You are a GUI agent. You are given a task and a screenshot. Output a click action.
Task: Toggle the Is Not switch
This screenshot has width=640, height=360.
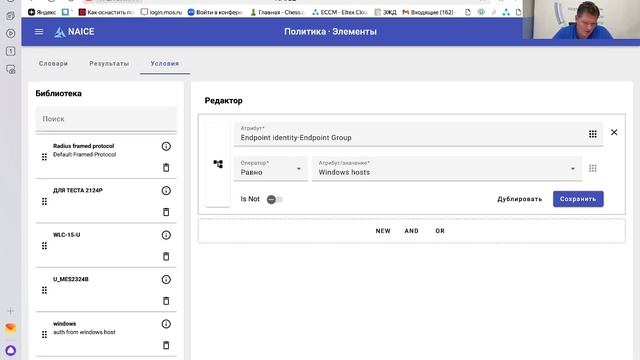[x=274, y=199]
